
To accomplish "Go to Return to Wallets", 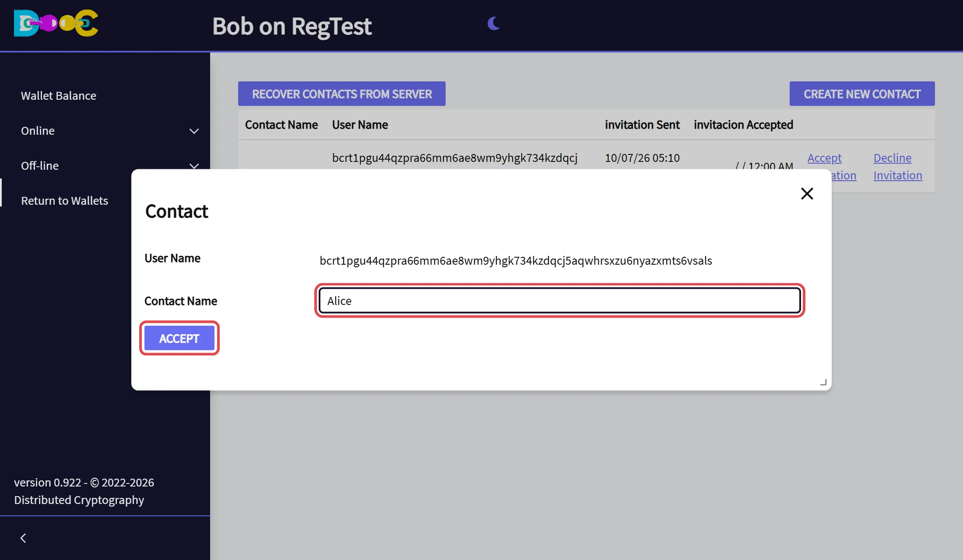I will tap(64, 200).
